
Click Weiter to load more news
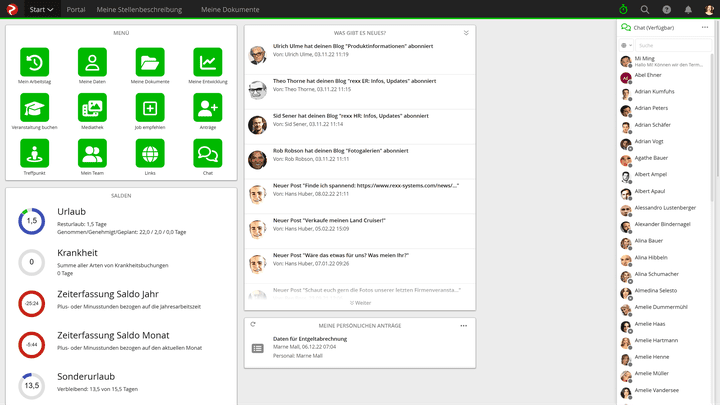360,302
